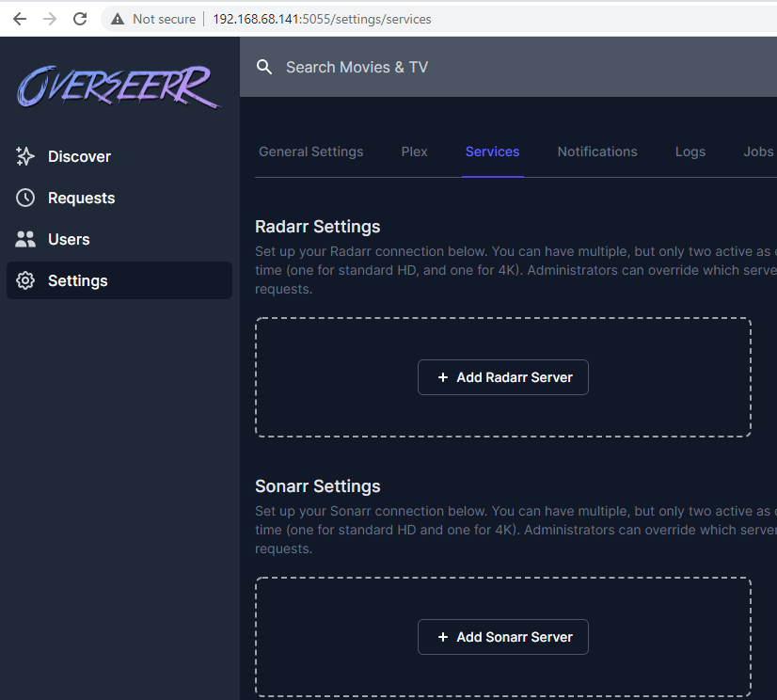The height and width of the screenshot is (700, 777).
Task: Add a Radarr Server
Action: [x=503, y=377]
